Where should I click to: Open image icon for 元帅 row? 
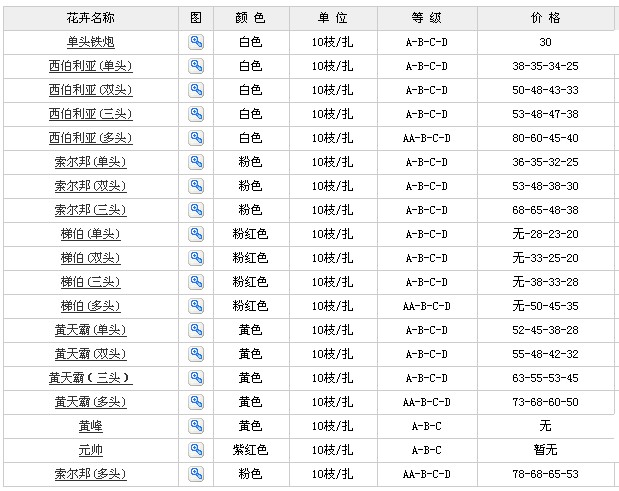(196, 450)
